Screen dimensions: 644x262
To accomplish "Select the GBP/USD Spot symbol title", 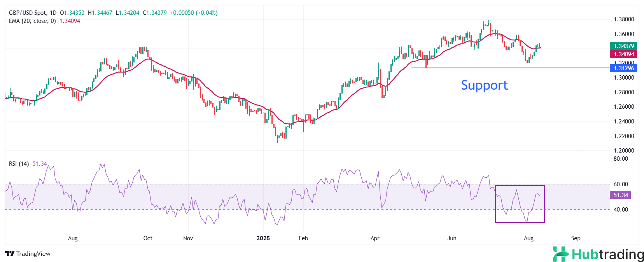I will coord(28,13).
